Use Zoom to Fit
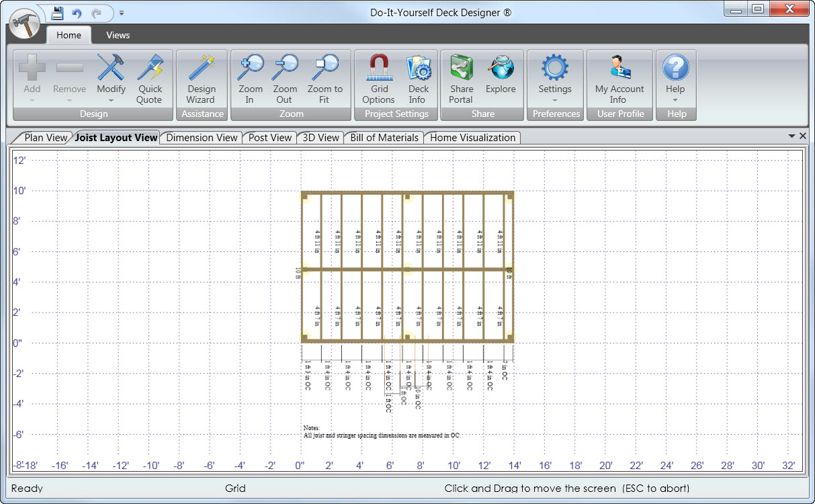 (325, 79)
